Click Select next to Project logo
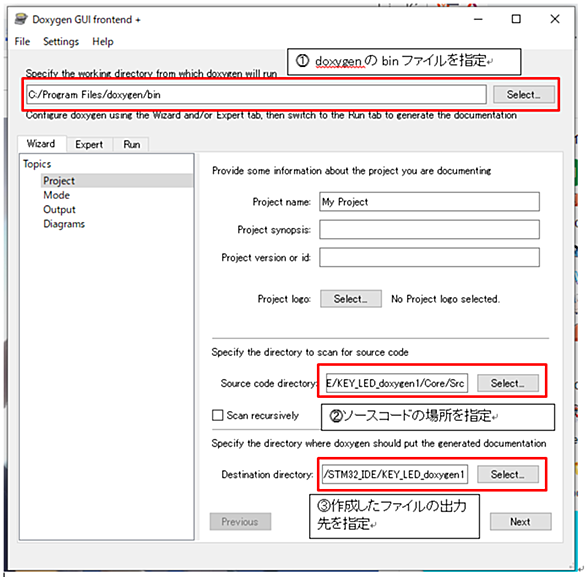This screenshot has height=577, width=586. point(351,299)
